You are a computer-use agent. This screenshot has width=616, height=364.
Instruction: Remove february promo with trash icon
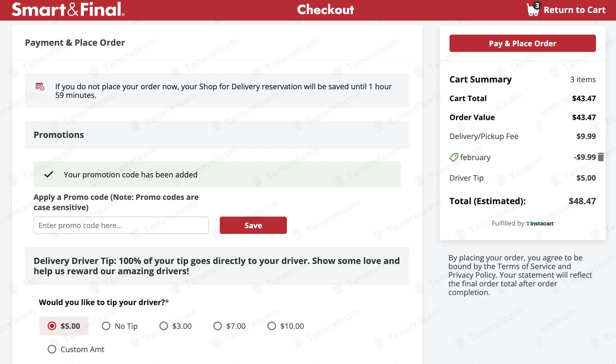pyautogui.click(x=601, y=157)
